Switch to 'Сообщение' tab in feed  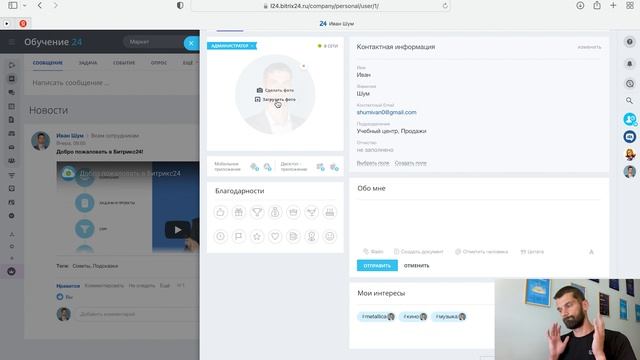click(48, 63)
